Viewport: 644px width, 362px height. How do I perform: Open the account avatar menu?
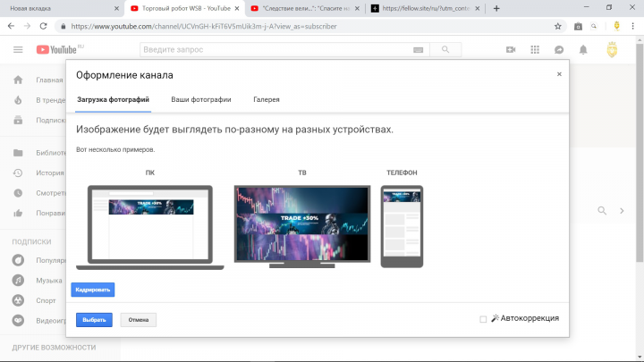[x=612, y=50]
